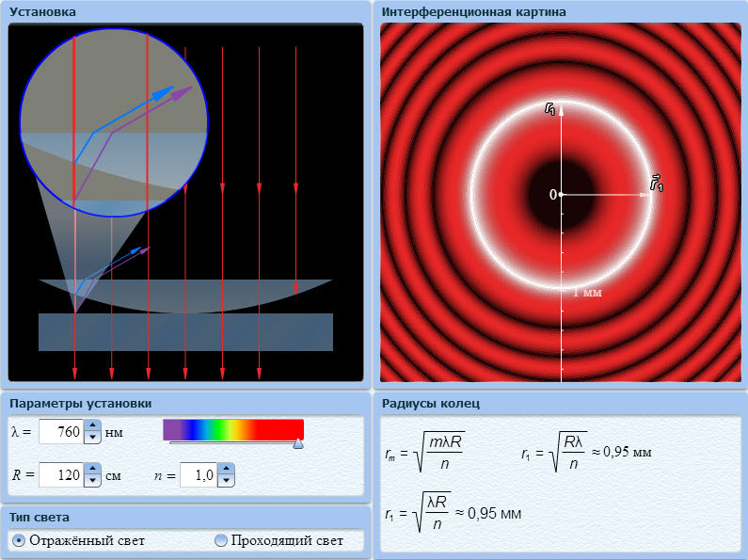Decrease the lens radius R with the down arrow
748x560 pixels.
[92, 481]
